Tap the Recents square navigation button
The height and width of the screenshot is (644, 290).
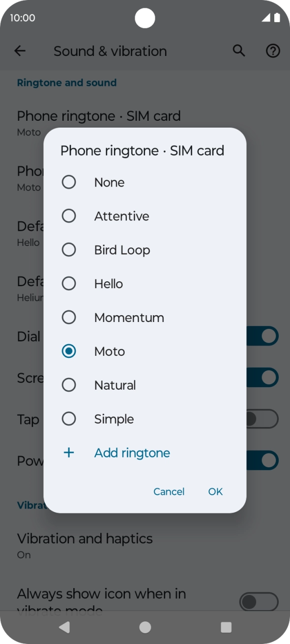click(226, 627)
